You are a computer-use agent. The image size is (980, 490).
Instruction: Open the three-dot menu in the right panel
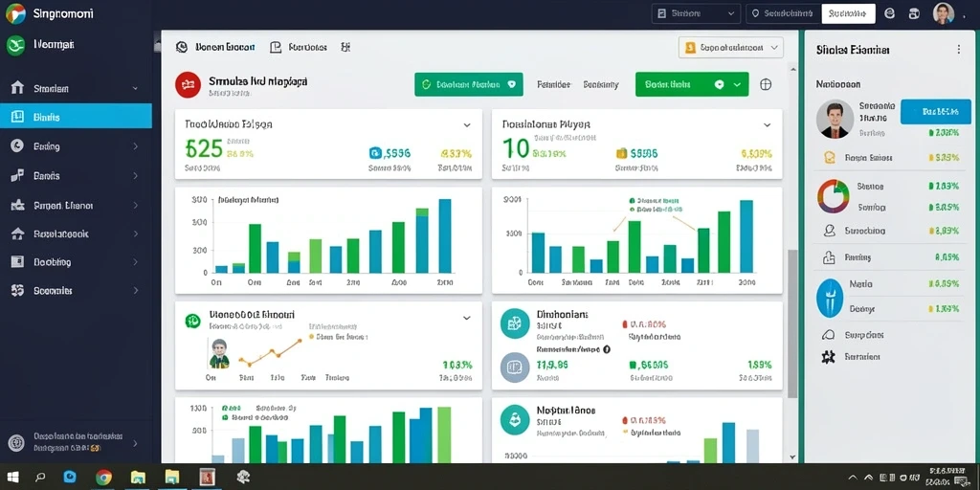tap(959, 50)
